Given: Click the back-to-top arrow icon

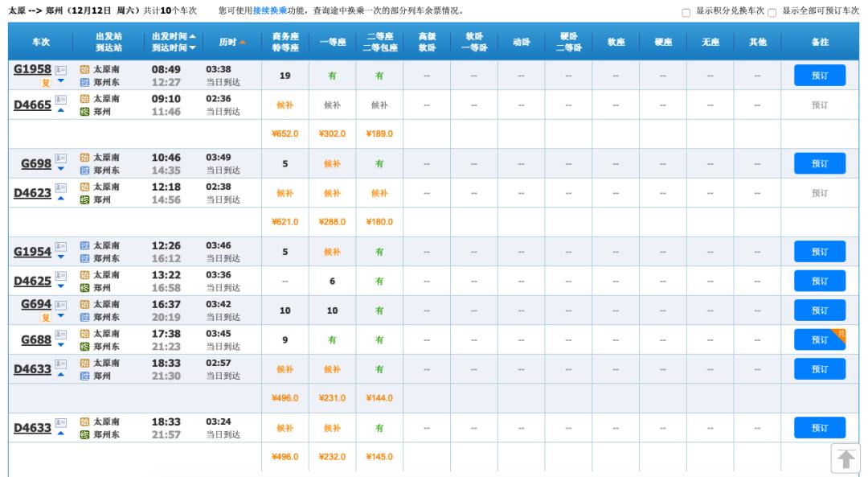Looking at the screenshot, I should 845,459.
